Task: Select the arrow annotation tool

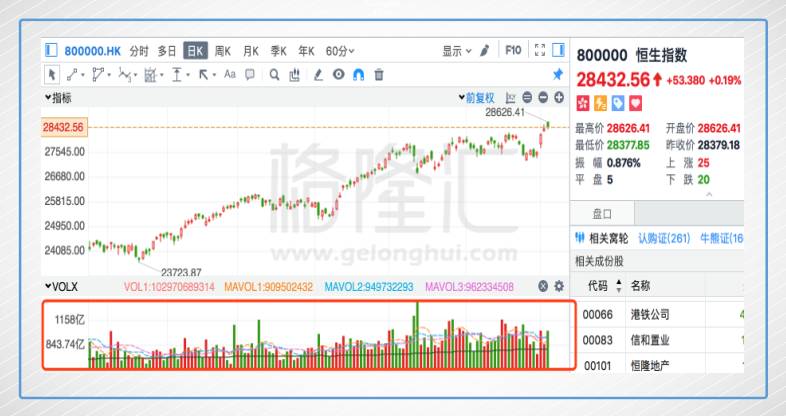Action: (204, 75)
